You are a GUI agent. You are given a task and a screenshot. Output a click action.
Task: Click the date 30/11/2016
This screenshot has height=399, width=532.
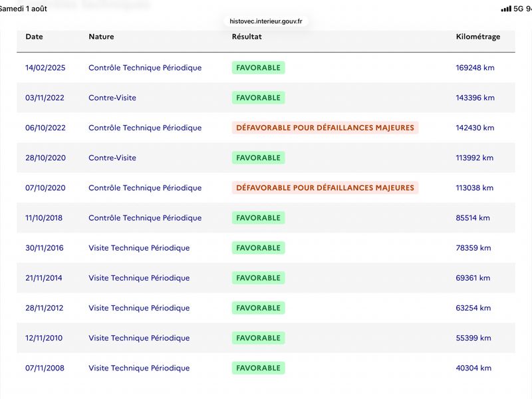pyautogui.click(x=45, y=247)
